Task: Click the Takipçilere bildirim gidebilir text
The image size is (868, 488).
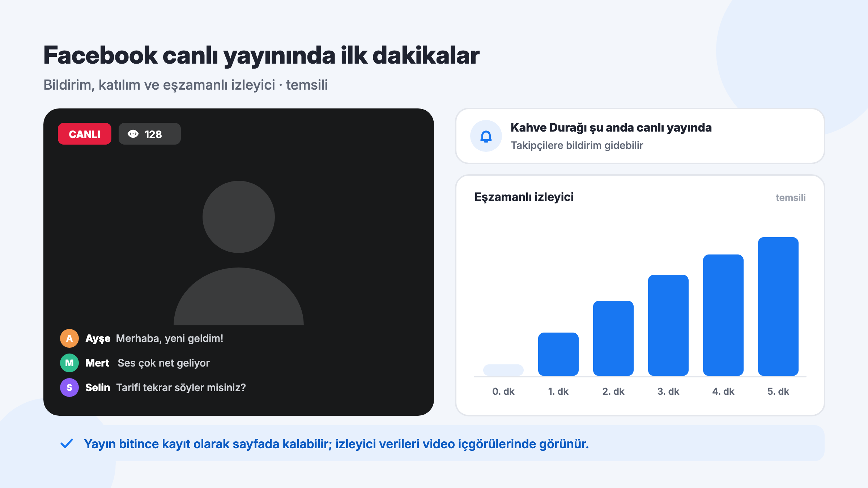Action: pos(577,145)
